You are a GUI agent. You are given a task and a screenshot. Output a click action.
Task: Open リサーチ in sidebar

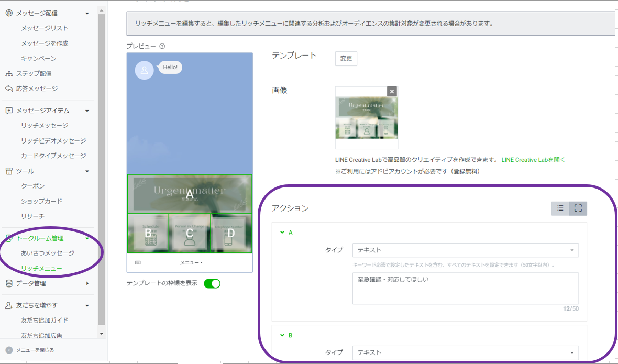tap(32, 216)
